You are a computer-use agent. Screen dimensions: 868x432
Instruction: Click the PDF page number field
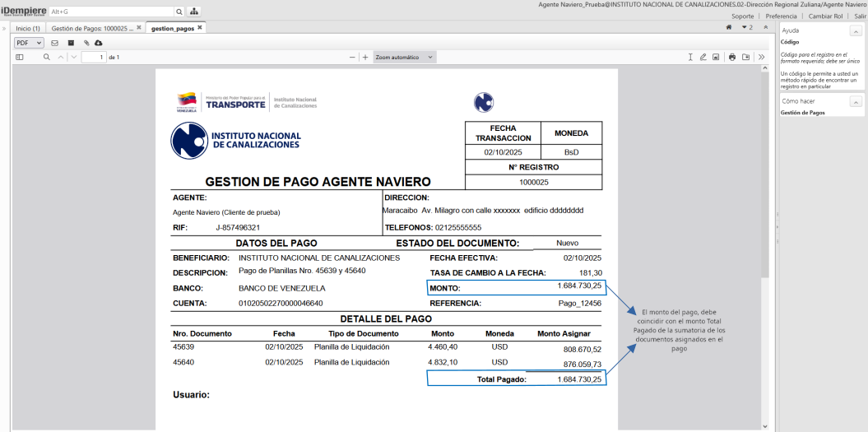94,57
